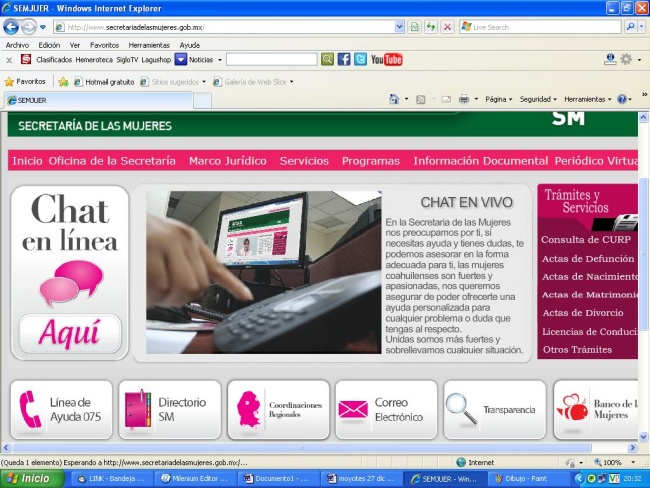The width and height of the screenshot is (650, 488).
Task: Open the Twitter toolbar icon
Action: (x=359, y=60)
